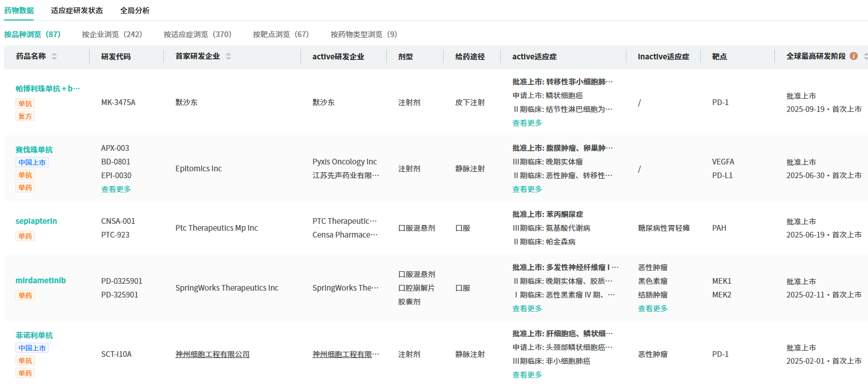868x386 pixels.
Task: Click 神州细胞工程有限公司 first developer link
Action: tap(212, 354)
